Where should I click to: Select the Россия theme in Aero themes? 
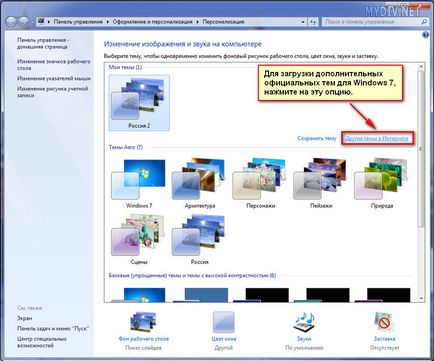click(200, 240)
